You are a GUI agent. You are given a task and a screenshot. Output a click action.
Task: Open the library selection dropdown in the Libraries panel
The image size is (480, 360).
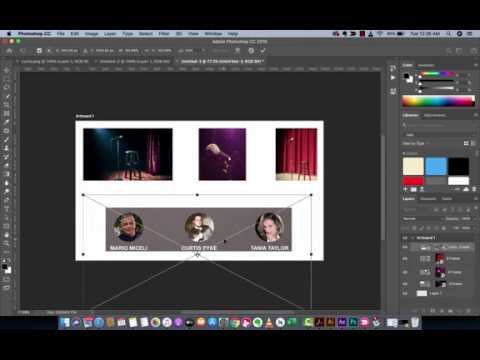[439, 135]
